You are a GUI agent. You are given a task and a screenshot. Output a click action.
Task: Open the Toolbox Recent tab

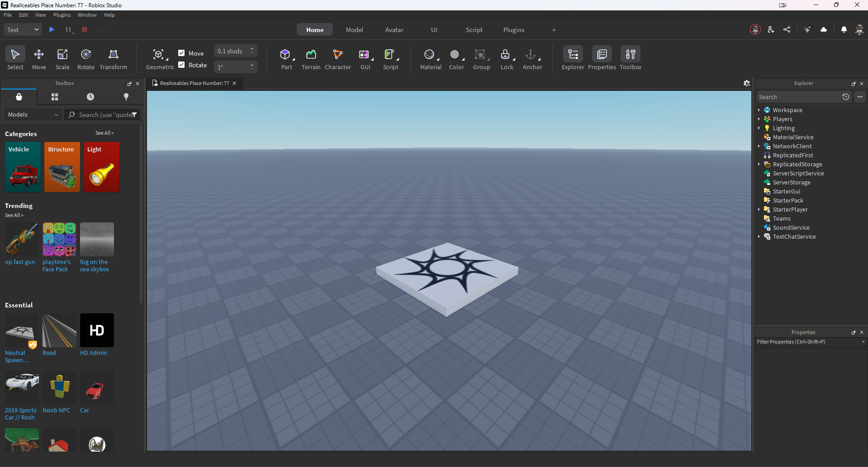[90, 97]
